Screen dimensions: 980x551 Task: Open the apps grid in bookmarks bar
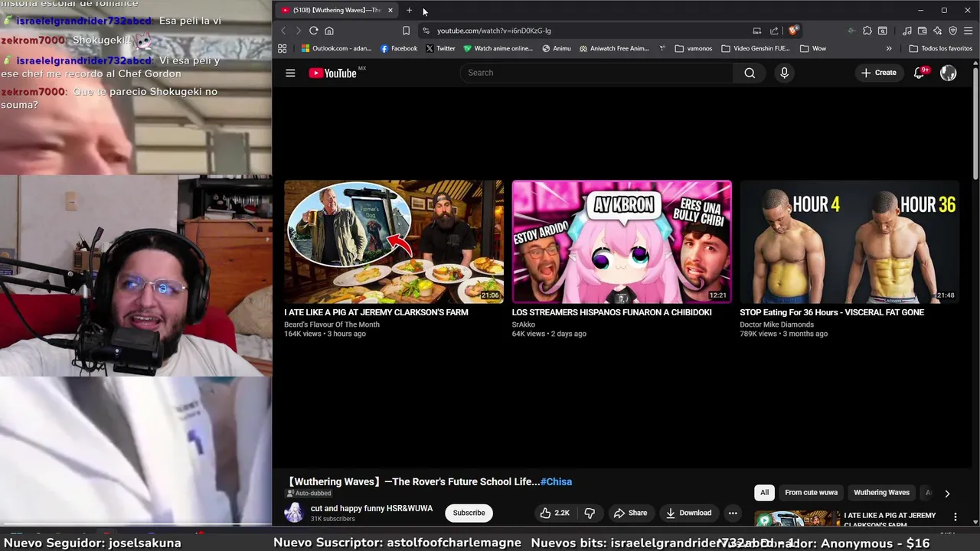[283, 48]
